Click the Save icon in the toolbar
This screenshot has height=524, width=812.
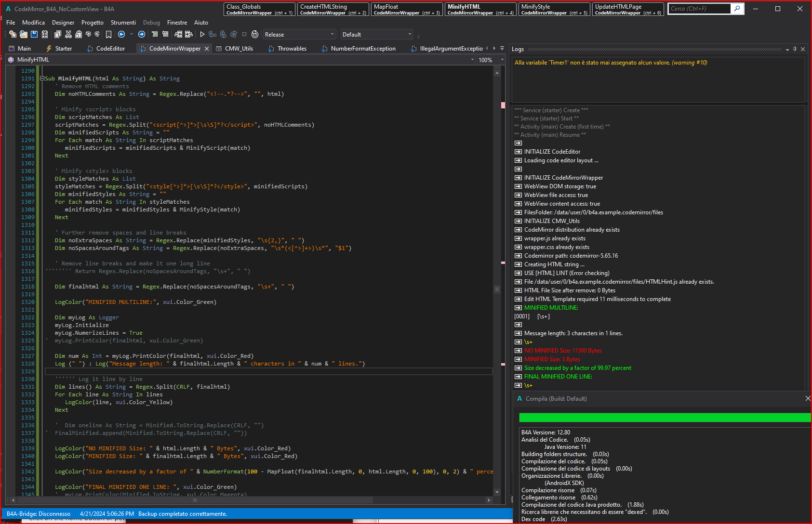(34, 34)
